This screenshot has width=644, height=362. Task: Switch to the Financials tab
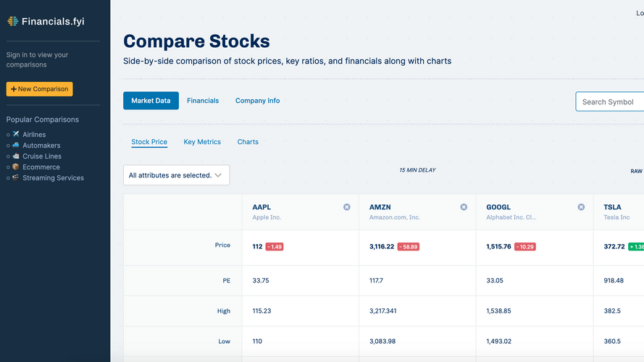(x=203, y=101)
